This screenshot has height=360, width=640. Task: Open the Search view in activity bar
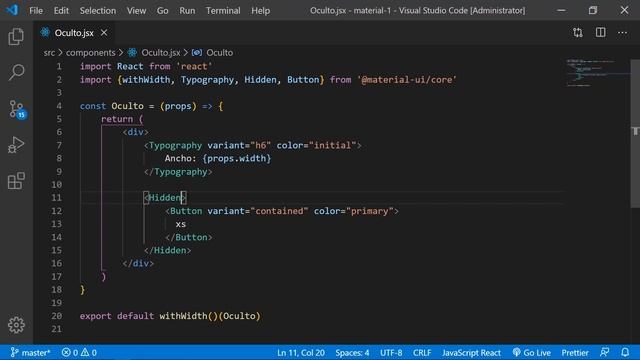tap(16, 72)
